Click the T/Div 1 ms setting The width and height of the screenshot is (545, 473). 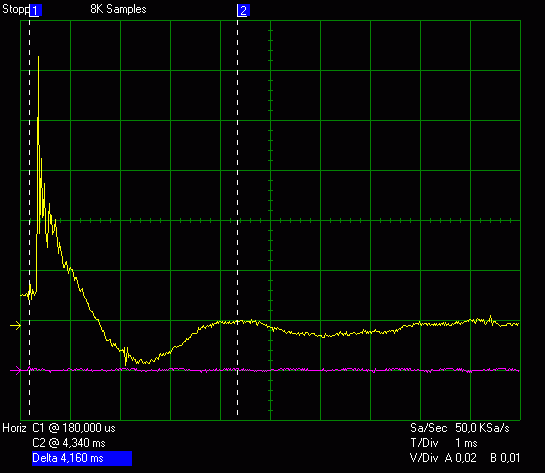444,443
